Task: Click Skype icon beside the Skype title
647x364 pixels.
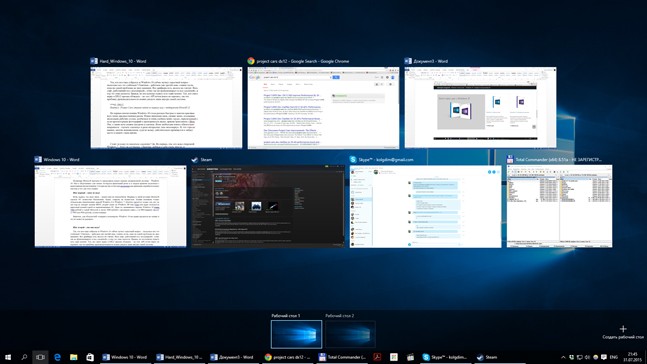Action: [x=353, y=159]
